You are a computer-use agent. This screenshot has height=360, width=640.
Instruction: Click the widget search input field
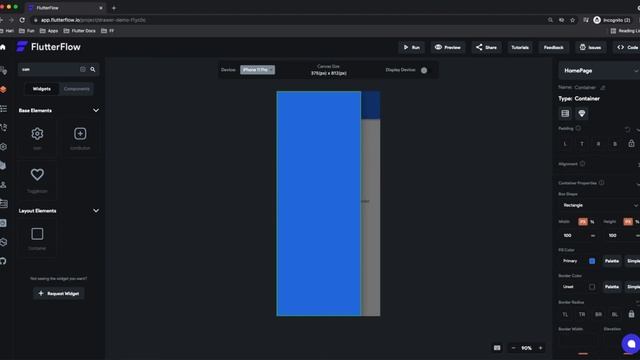coord(49,69)
